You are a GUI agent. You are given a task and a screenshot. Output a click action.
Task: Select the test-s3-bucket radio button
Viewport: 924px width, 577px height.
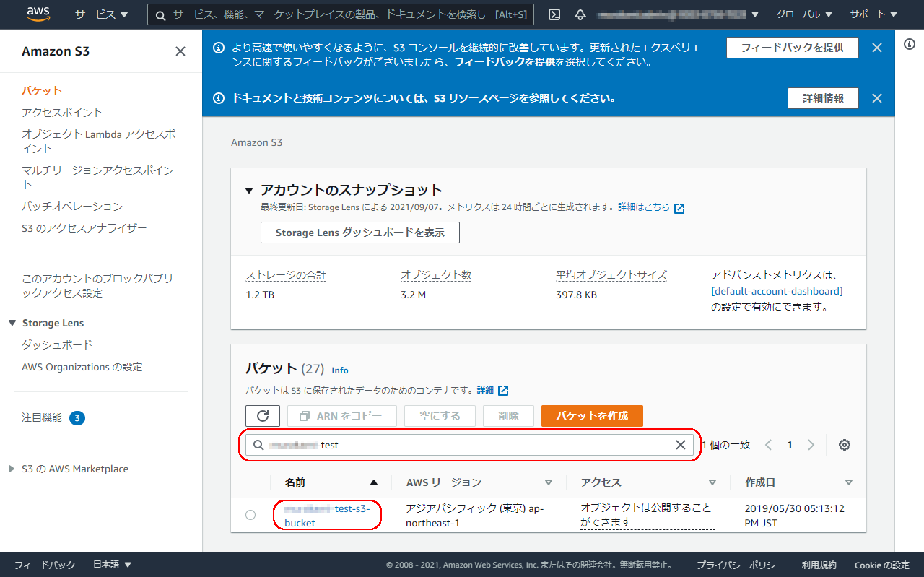250,515
